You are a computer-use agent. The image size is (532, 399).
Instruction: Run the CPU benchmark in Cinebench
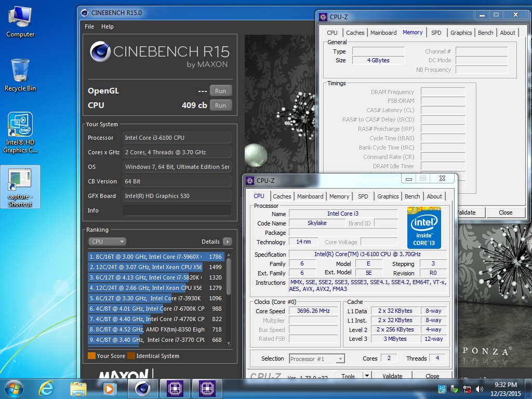[x=220, y=105]
